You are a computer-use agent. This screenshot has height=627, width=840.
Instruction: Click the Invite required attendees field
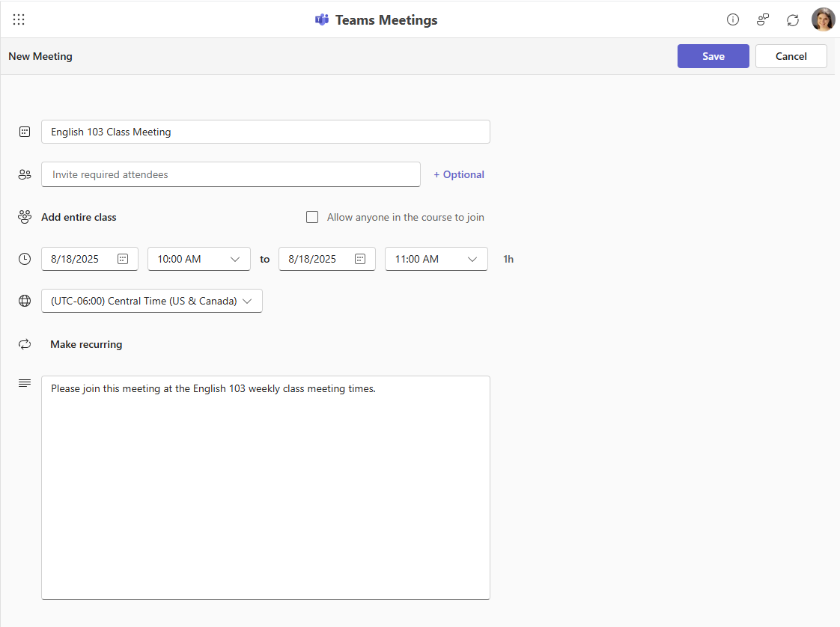[x=231, y=174]
